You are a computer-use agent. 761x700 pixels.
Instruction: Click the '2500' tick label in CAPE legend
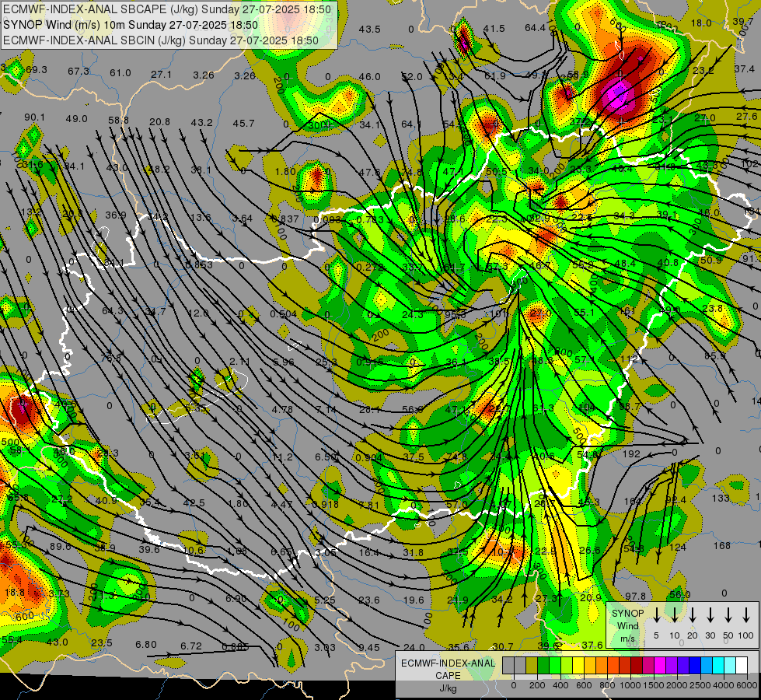[x=700, y=685]
